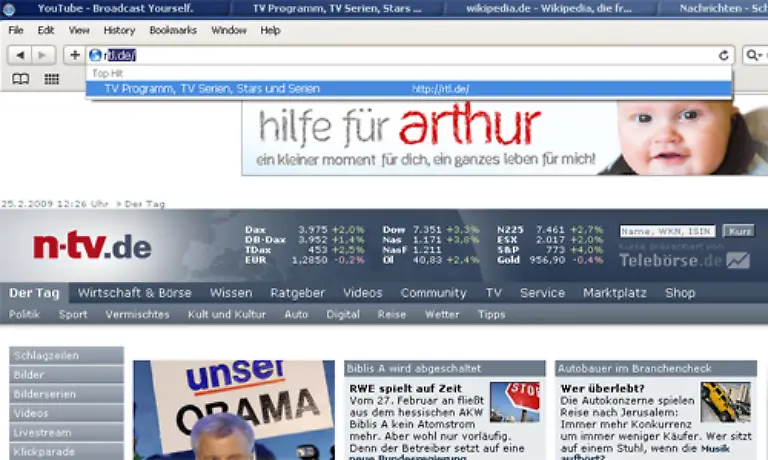
Task: Open the Help menu
Action: [x=270, y=30]
